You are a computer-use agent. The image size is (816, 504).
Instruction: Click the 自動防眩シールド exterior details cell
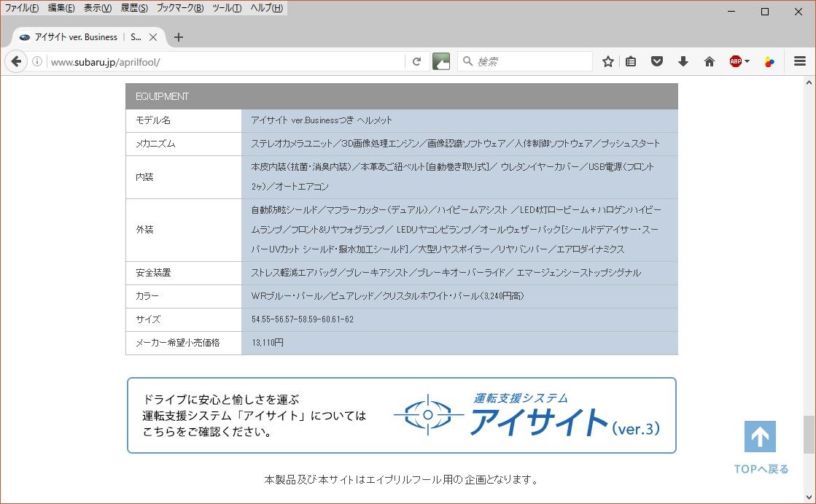[x=459, y=230]
